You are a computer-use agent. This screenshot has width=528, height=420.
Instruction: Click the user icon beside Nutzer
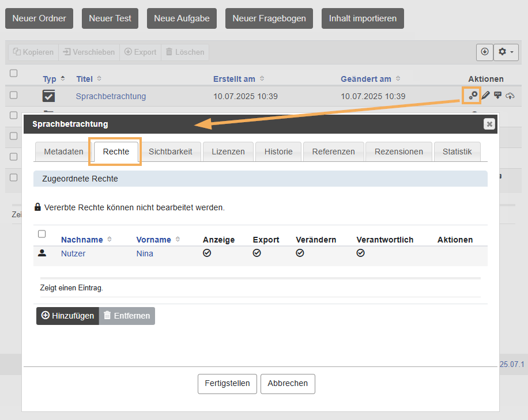42,253
